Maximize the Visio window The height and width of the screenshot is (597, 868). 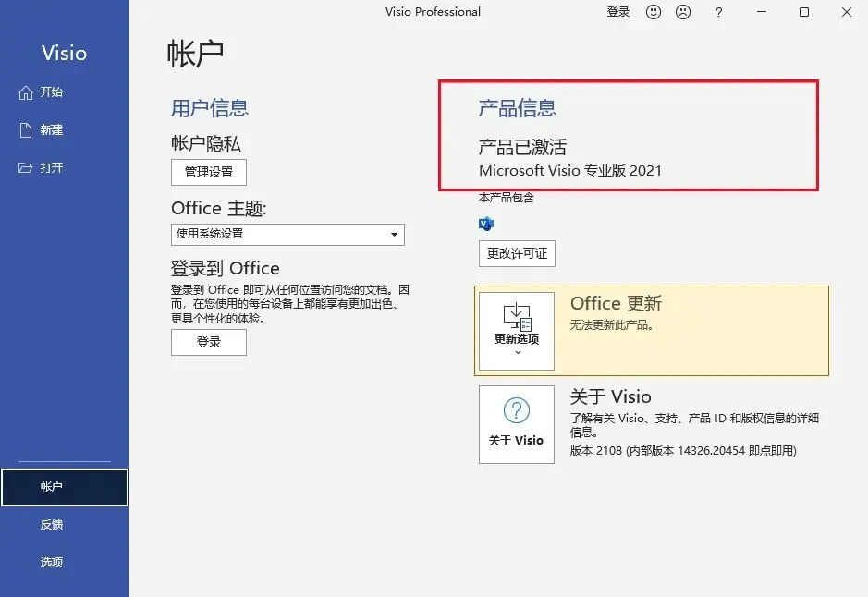click(804, 12)
